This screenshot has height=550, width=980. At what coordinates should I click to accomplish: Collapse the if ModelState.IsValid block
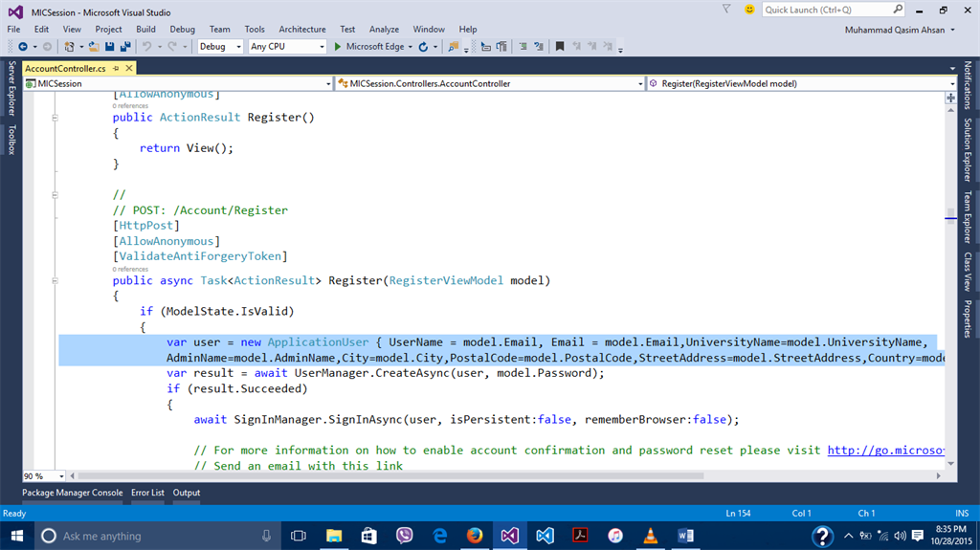pyautogui.click(x=55, y=312)
